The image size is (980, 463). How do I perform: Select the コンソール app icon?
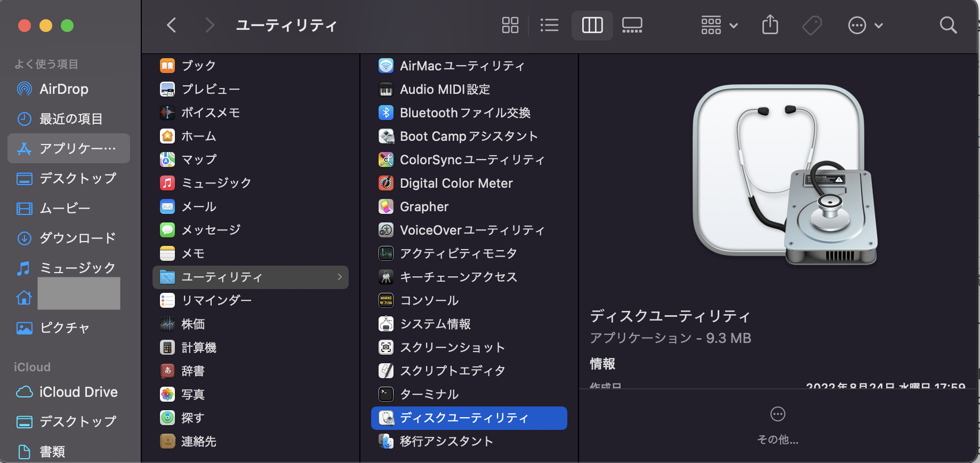[x=386, y=300]
